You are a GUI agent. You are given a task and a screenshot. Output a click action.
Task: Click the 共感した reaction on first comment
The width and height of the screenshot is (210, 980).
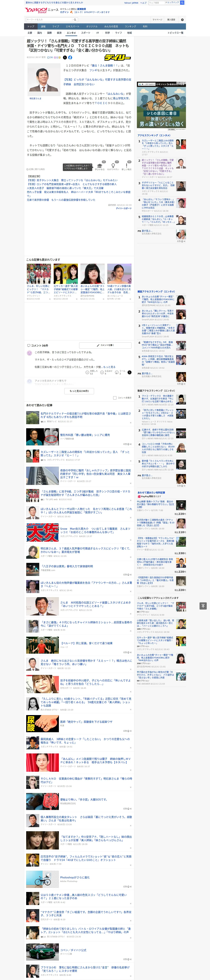click(x=92, y=372)
